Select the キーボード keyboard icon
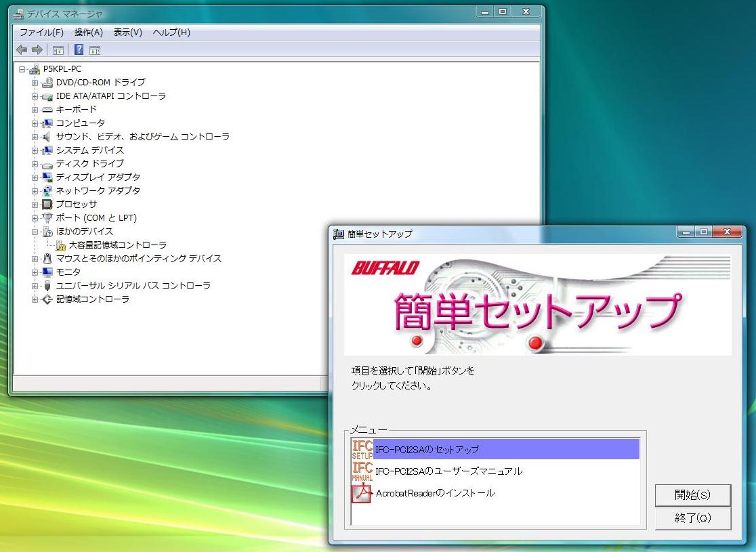This screenshot has height=552, width=756. [47, 110]
